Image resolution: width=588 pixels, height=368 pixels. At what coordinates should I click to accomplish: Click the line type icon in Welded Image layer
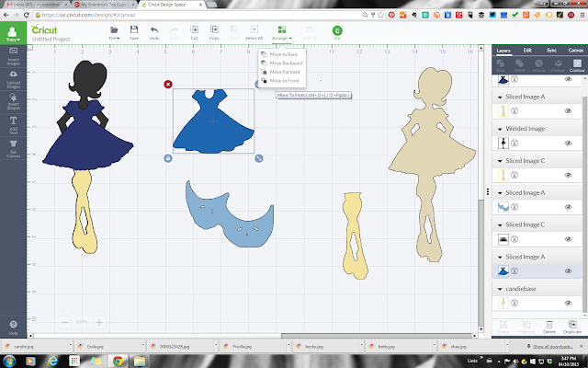click(514, 144)
